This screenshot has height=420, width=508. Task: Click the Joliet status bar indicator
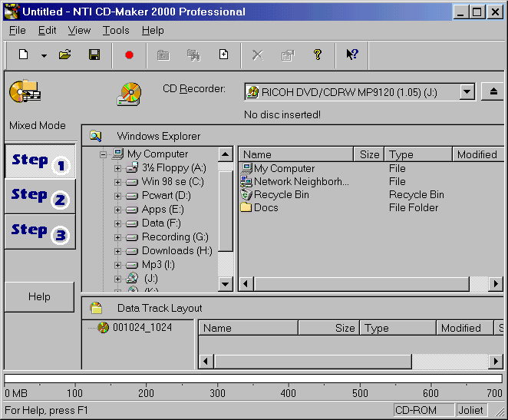(471, 410)
